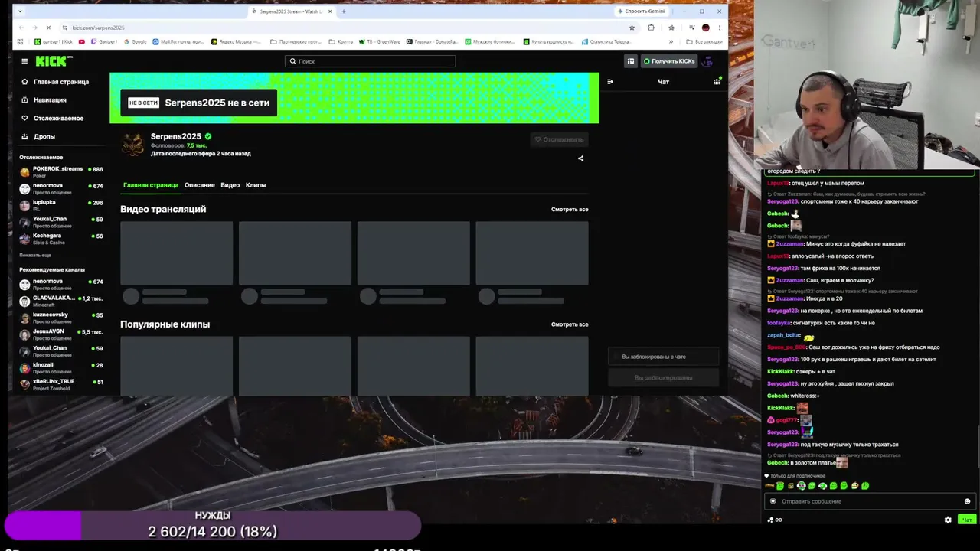Collapse the chat panel with arrow icon

coord(610,82)
